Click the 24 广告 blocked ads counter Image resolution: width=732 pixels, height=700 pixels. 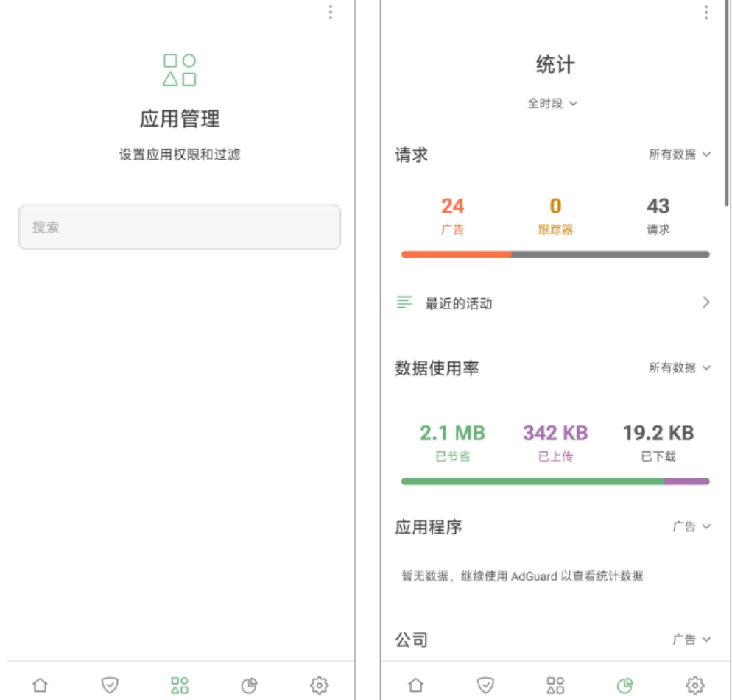452,216
